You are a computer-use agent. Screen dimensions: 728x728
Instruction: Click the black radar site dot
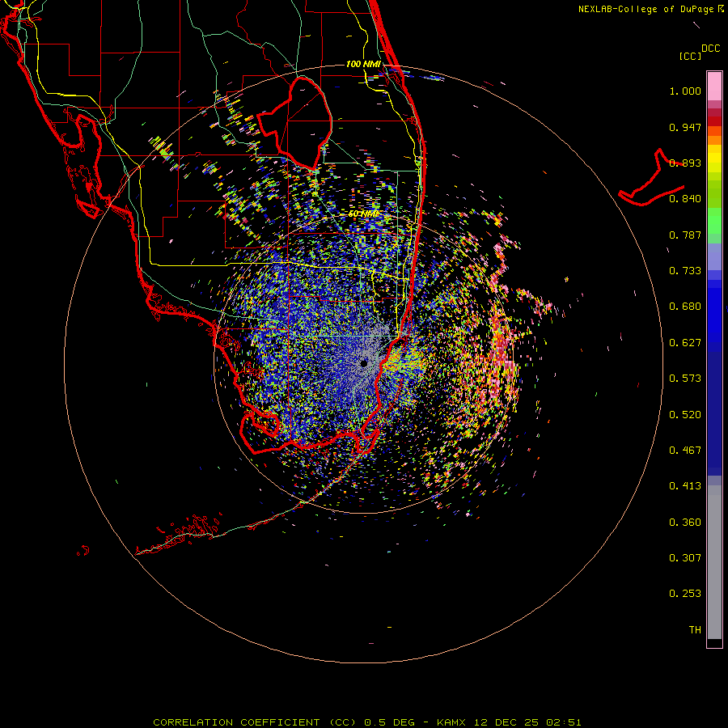(364, 363)
